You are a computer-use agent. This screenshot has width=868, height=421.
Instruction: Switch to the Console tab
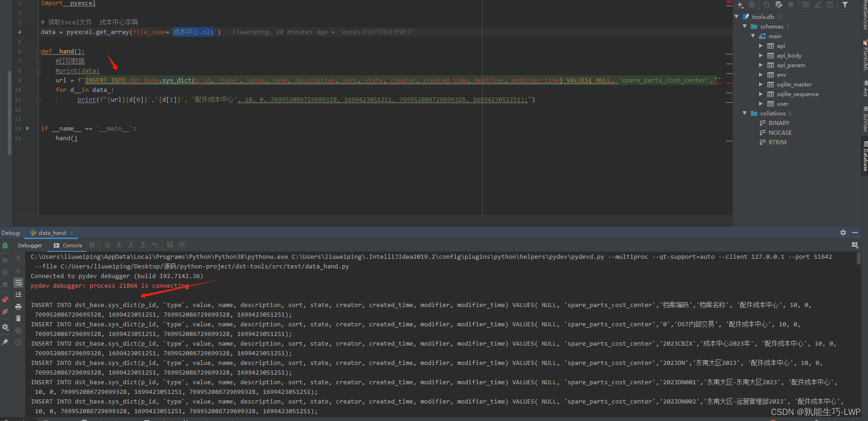coord(68,245)
